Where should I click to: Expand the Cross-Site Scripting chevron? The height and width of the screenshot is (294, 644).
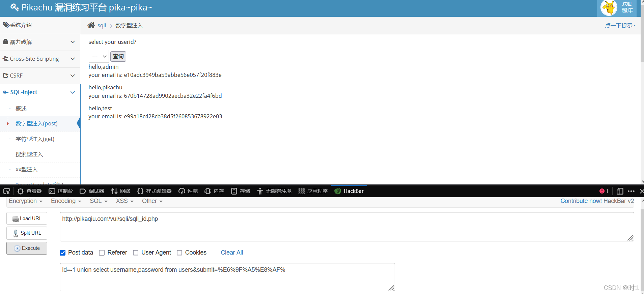[73, 59]
